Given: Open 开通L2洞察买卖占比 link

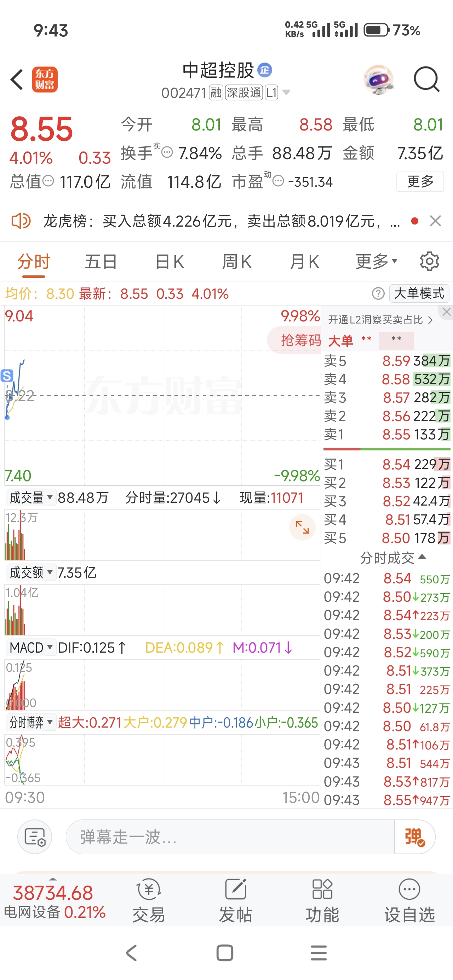Looking at the screenshot, I should pos(380,320).
